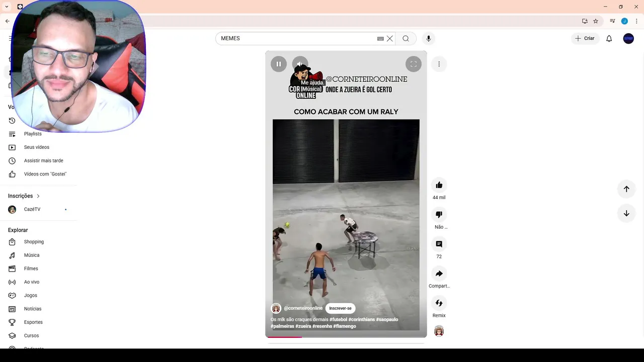
Task: Open the #zueira hashtag
Action: pyautogui.click(x=303, y=326)
